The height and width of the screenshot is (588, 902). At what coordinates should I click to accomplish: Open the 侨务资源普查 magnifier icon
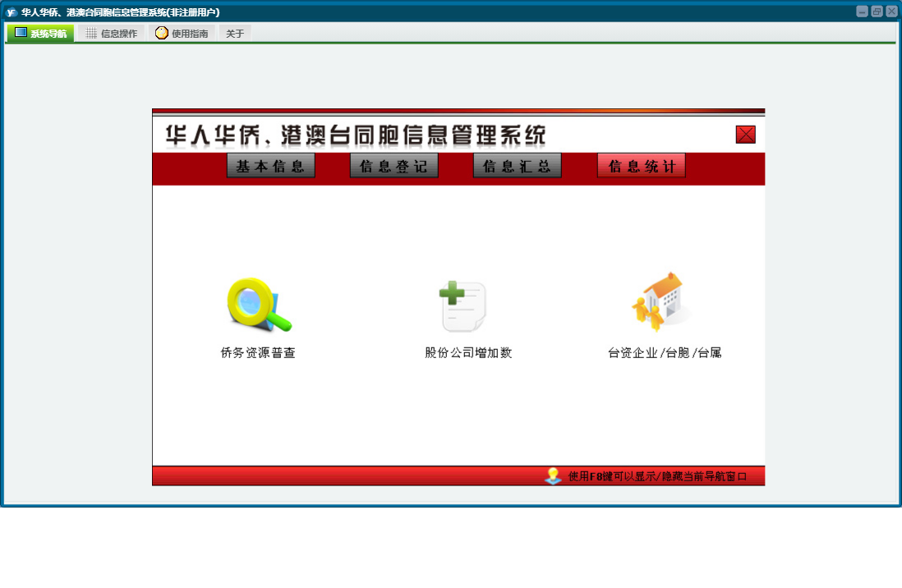260,305
